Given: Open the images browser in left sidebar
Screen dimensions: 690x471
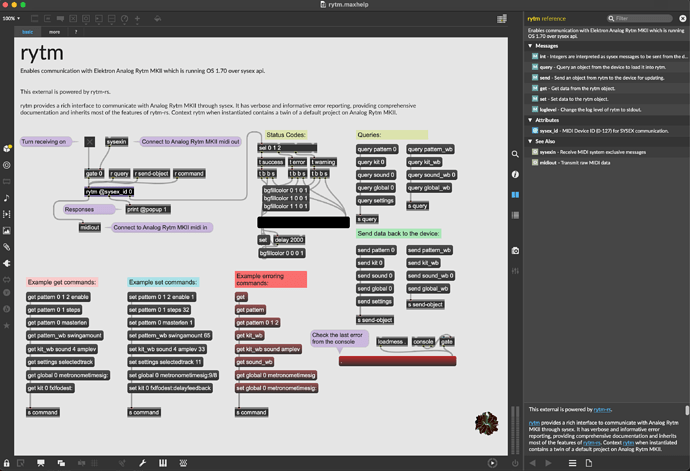Looking at the screenshot, I should pos(7,231).
